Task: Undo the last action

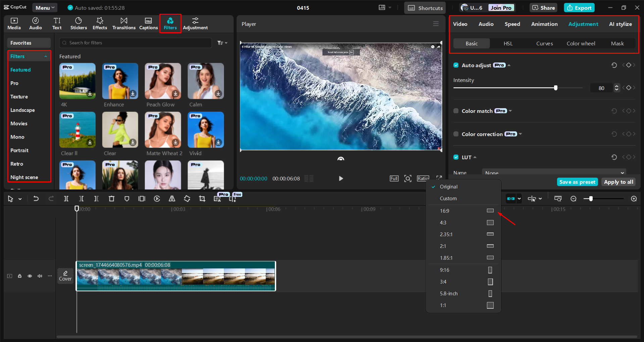Action: [36, 198]
